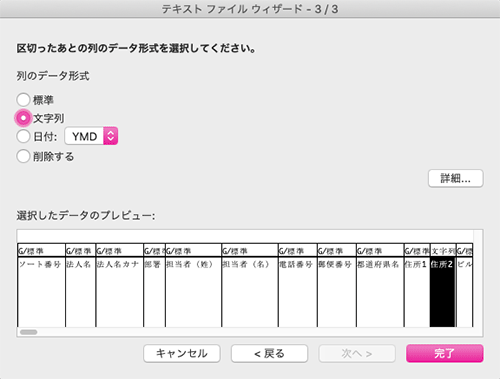The height and width of the screenshot is (379, 500).
Task: Click the G/標準 header above 都道府県名
Action: click(380, 251)
